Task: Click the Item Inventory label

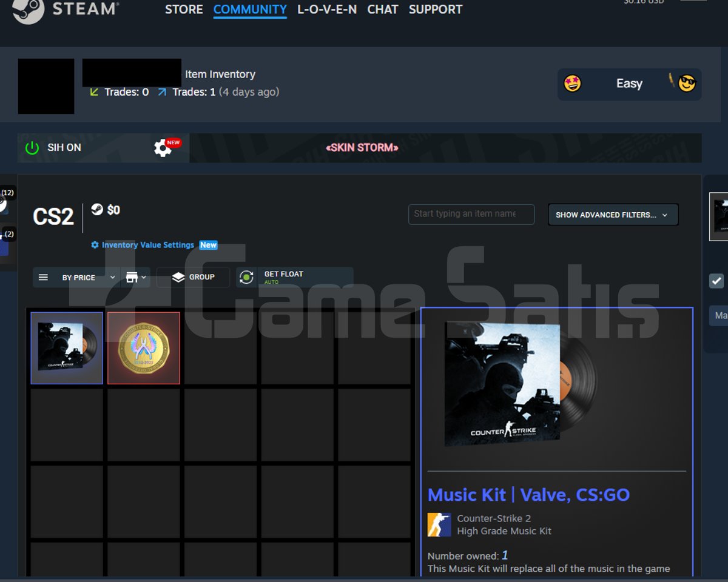Action: (220, 74)
